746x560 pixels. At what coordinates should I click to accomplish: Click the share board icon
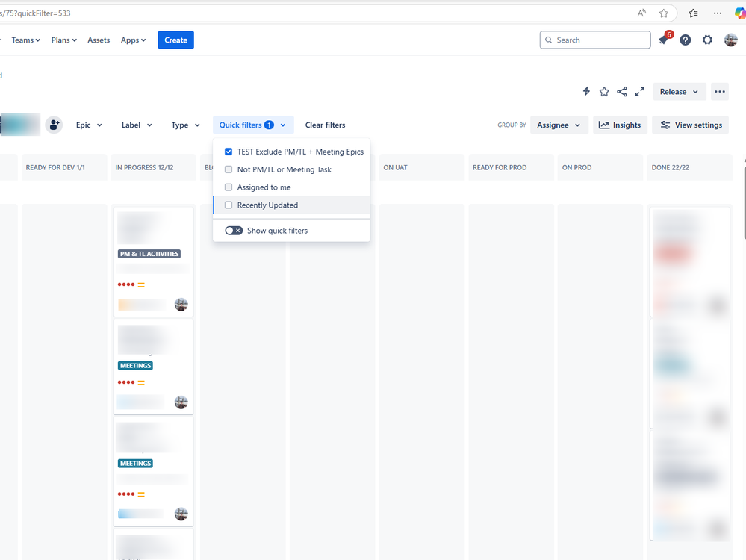pos(622,91)
